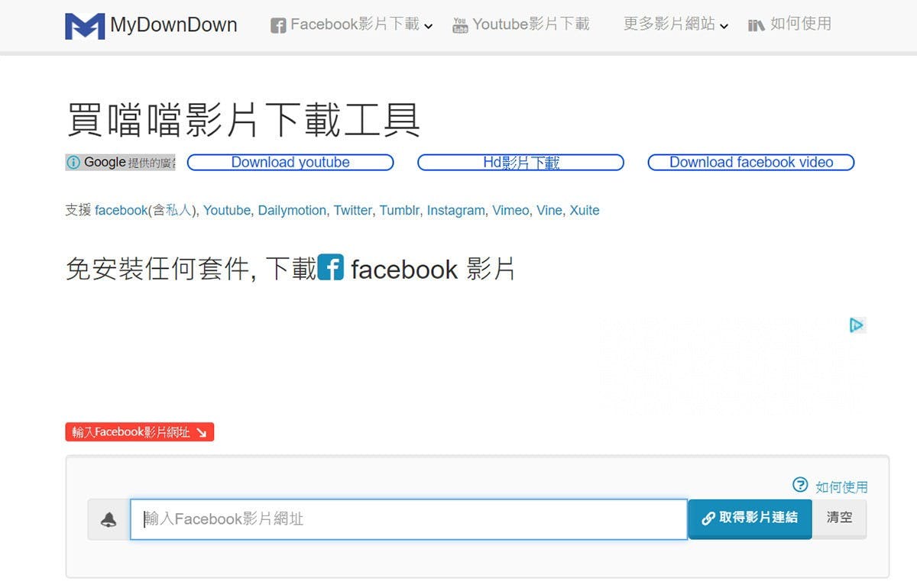Click the question mark help icon
Screen dimensions: 917x588
[x=800, y=485]
